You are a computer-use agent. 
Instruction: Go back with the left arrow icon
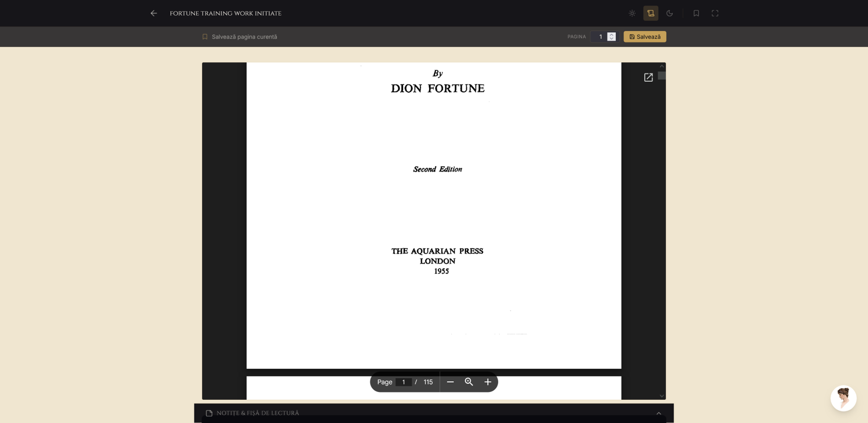pyautogui.click(x=154, y=13)
